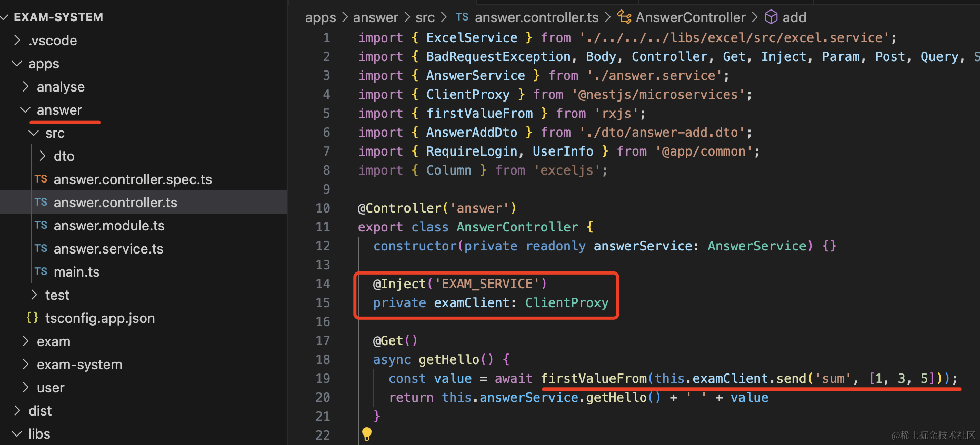980x445 pixels.
Task: Click TS icon beside main.ts file
Action: point(41,272)
